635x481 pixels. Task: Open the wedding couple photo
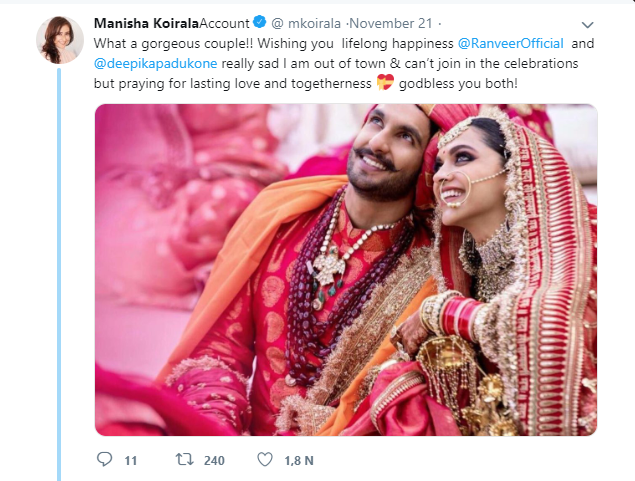[x=346, y=269]
